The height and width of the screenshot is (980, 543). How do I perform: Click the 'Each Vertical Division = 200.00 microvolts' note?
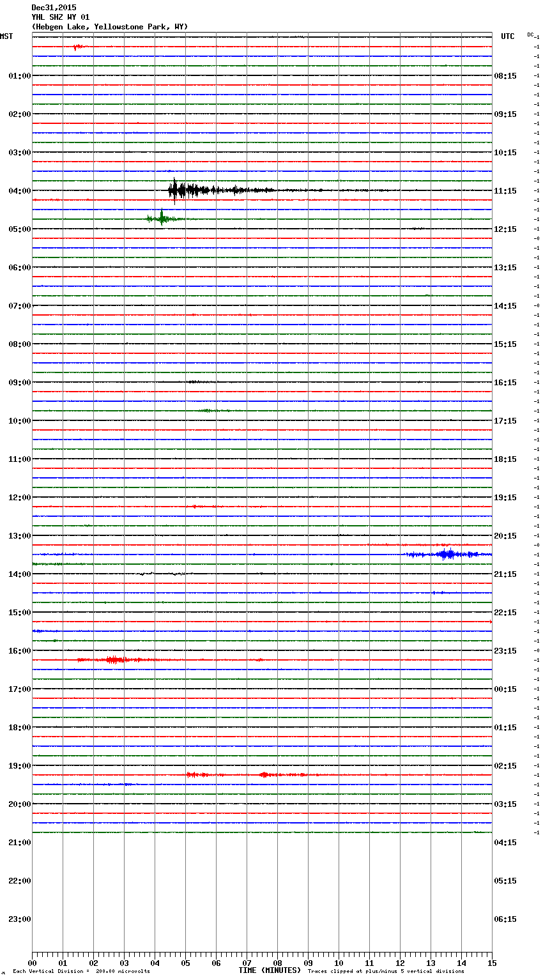81,972
